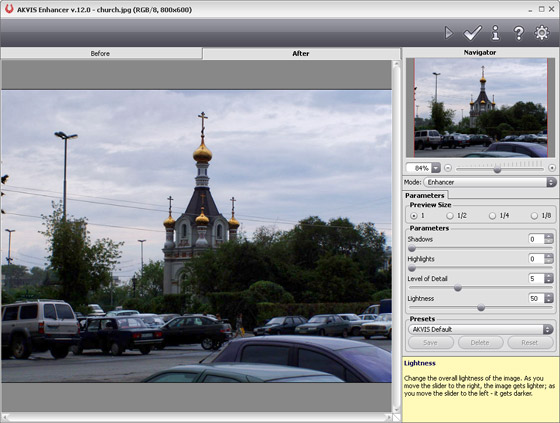Open the Mode dropdown set to Enhancer
The height and width of the screenshot is (423, 560).
(x=490, y=182)
